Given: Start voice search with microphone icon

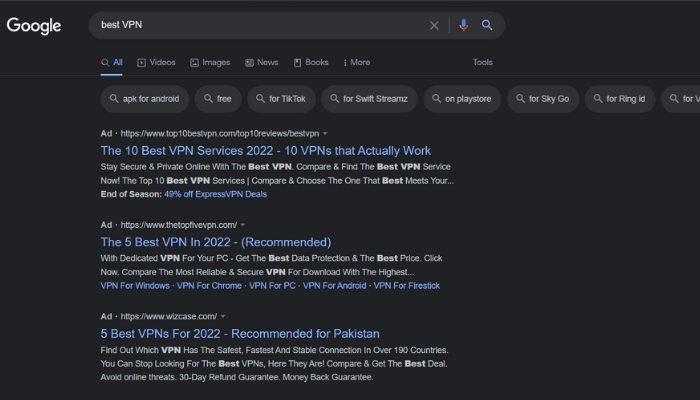Looking at the screenshot, I should click(x=463, y=25).
